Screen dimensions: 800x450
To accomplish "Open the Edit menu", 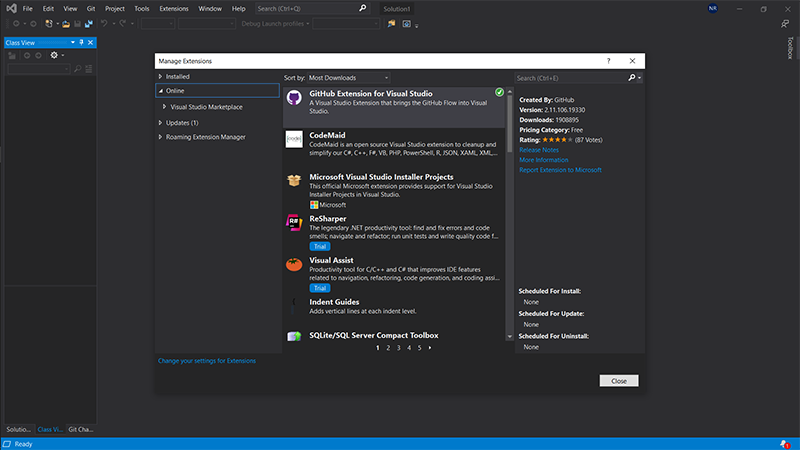I will click(x=48, y=8).
